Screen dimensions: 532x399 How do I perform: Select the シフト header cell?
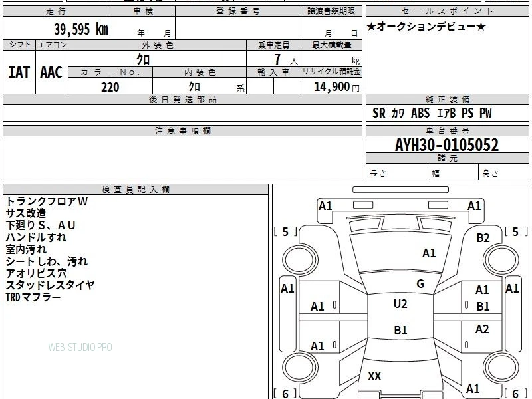point(20,45)
